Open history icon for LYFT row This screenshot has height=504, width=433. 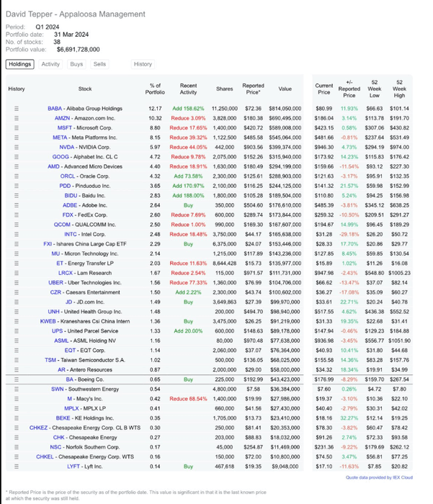17,467
